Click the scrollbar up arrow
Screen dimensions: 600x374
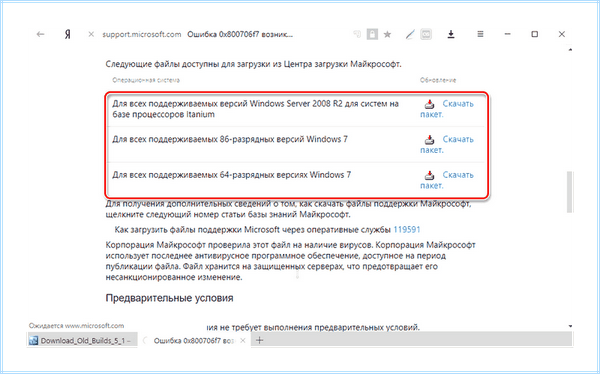pyautogui.click(x=570, y=50)
